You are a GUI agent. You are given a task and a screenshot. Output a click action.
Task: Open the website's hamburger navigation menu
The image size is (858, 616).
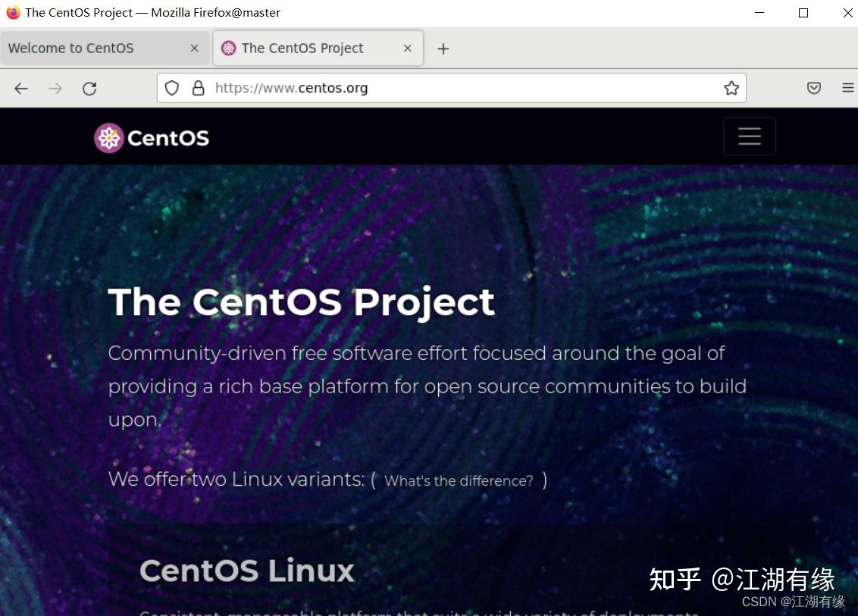(749, 136)
